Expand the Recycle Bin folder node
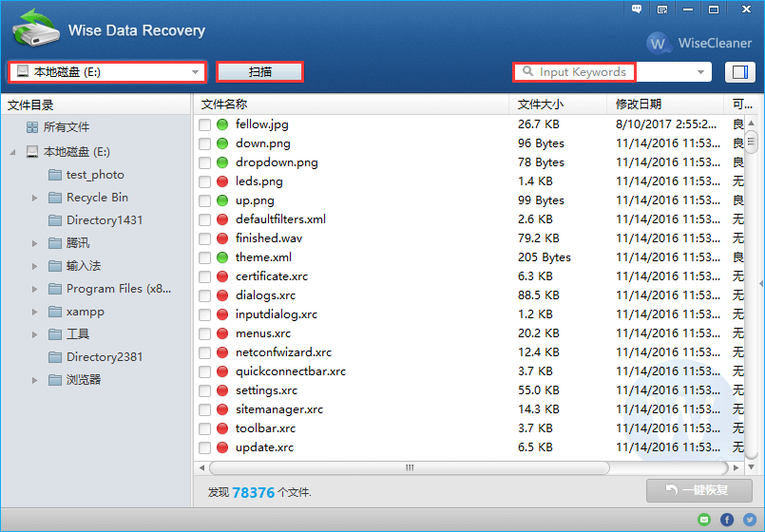The width and height of the screenshot is (765, 532). (x=35, y=198)
